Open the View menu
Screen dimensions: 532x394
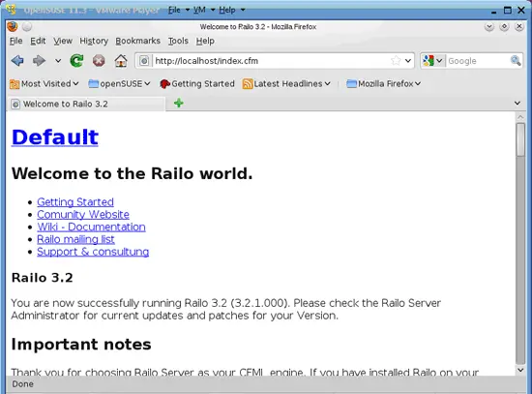[x=63, y=41]
